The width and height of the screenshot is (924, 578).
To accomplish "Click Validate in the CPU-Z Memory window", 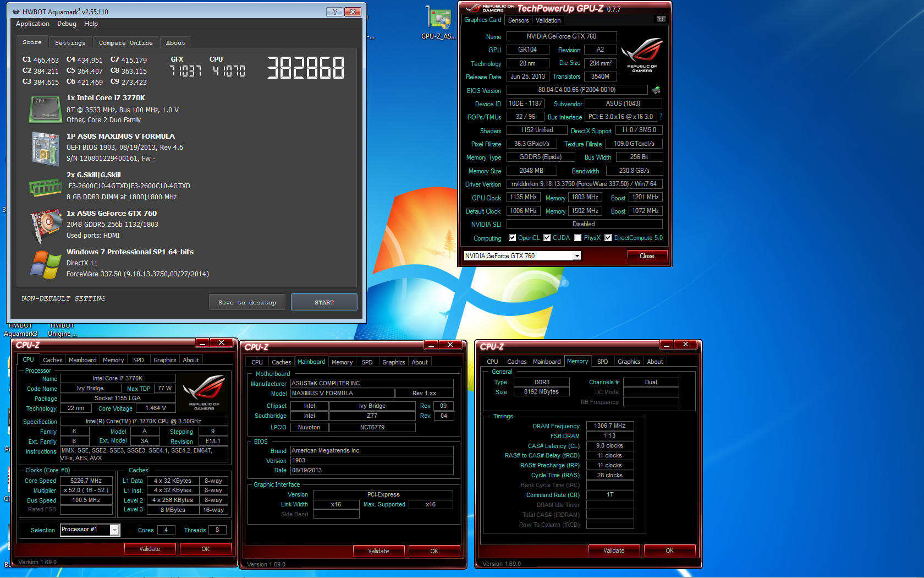I will [x=614, y=550].
